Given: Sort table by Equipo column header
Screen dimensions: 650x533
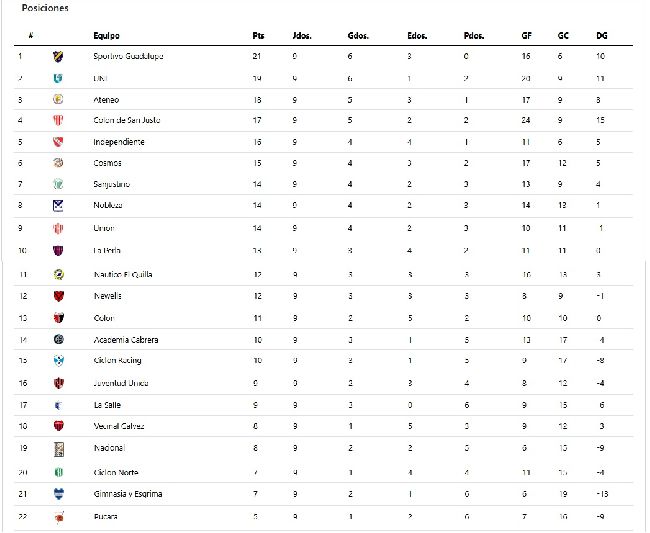Looking at the screenshot, I should 106,36.
